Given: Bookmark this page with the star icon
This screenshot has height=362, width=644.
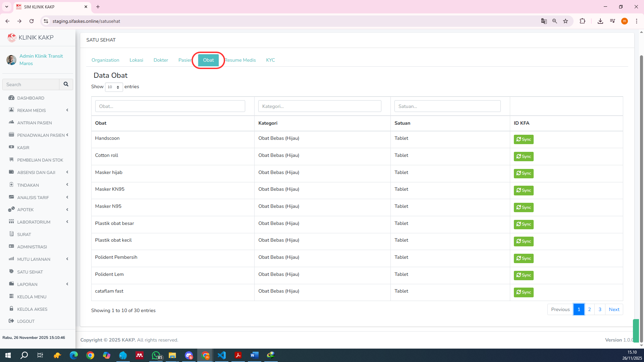Looking at the screenshot, I should (566, 21).
